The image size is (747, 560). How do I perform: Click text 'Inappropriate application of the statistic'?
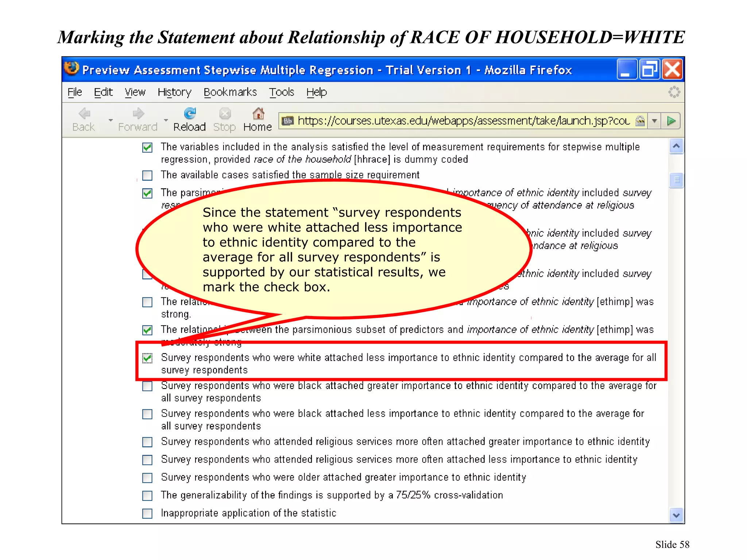point(248,513)
